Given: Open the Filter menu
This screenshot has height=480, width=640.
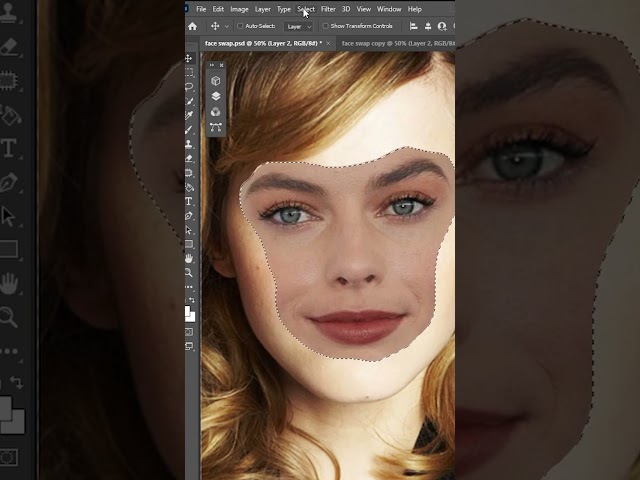Looking at the screenshot, I should (x=328, y=9).
